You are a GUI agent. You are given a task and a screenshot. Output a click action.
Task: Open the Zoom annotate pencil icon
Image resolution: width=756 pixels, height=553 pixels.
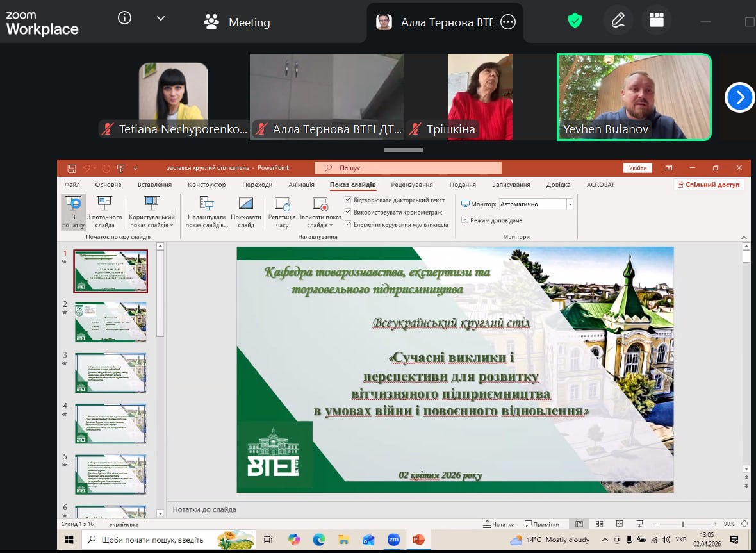coord(618,21)
